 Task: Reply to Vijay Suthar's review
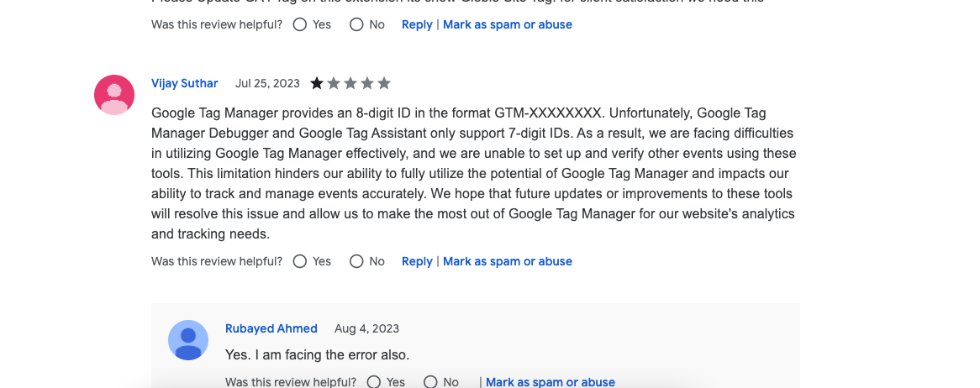point(417,261)
